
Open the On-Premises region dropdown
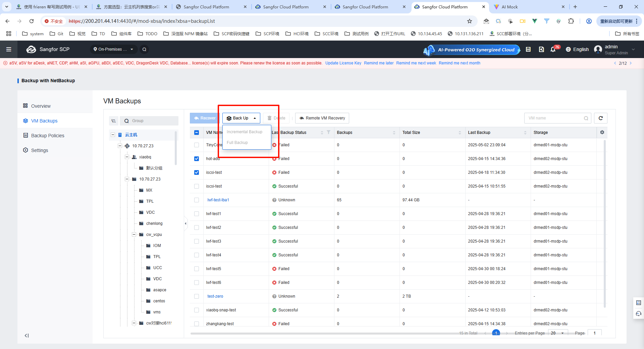pyautogui.click(x=113, y=49)
